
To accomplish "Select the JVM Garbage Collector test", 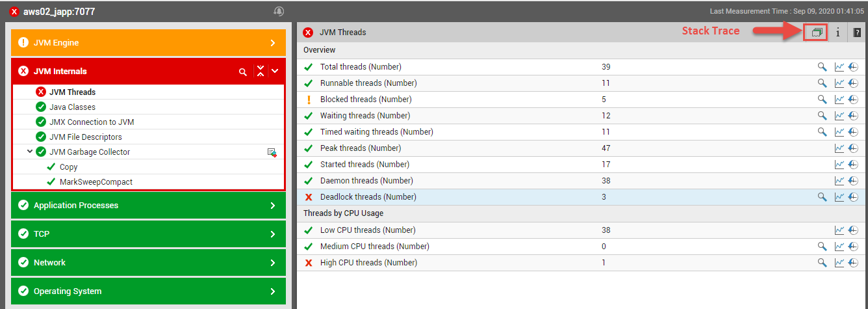I will 90,152.
